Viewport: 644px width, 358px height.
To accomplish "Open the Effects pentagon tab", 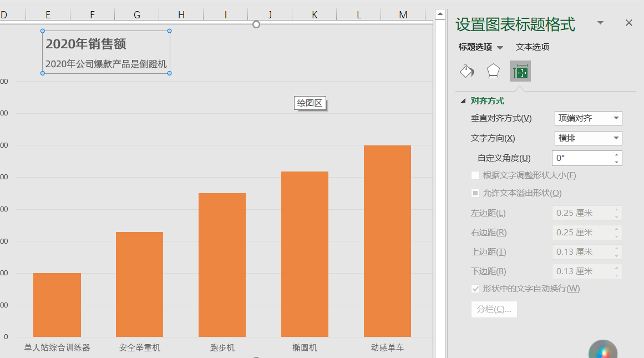I will [x=493, y=71].
